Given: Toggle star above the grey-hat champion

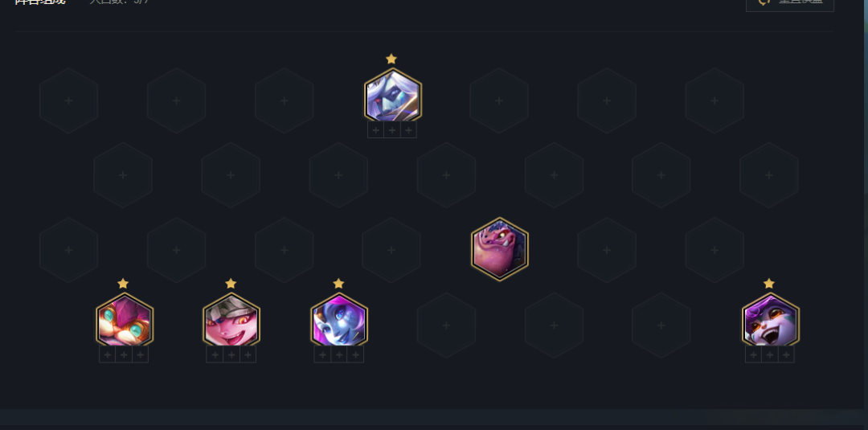Looking at the screenshot, I should [x=231, y=284].
